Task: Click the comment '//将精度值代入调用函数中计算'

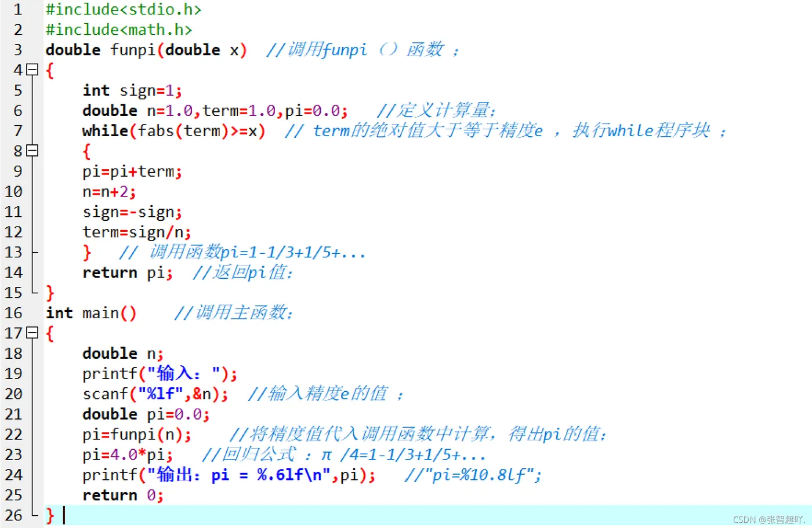Action: click(418, 434)
